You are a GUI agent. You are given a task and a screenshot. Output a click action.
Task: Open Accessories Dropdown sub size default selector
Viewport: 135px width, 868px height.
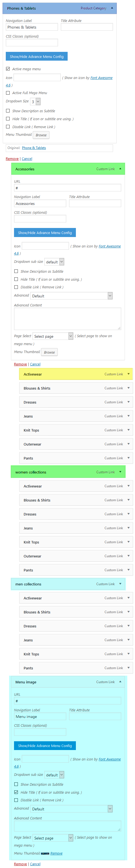click(54, 262)
